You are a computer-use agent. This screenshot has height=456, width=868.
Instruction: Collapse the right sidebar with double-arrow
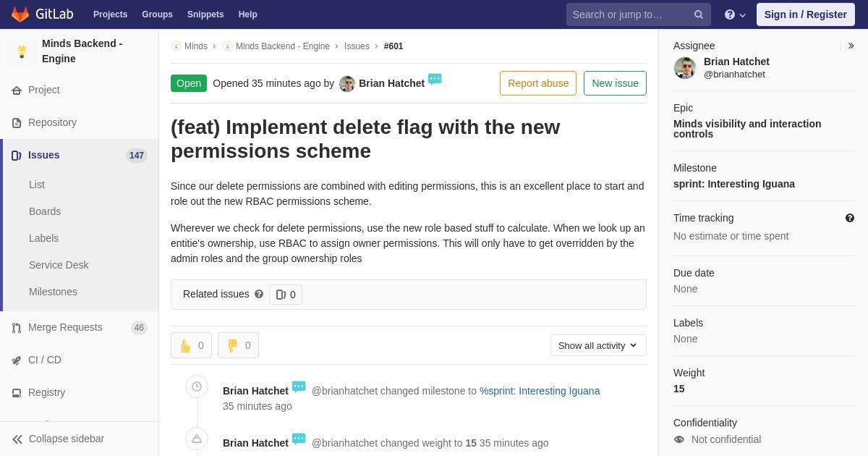(851, 46)
